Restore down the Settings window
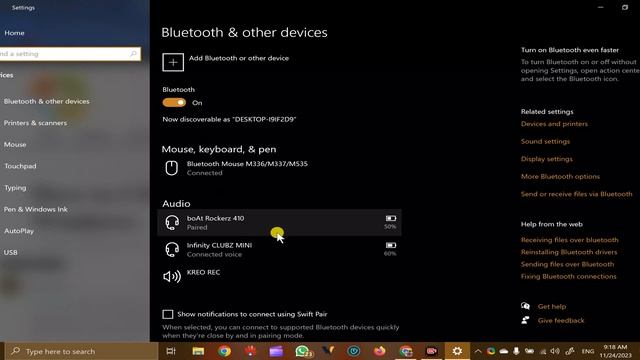The width and height of the screenshot is (640, 360). coord(625,7)
